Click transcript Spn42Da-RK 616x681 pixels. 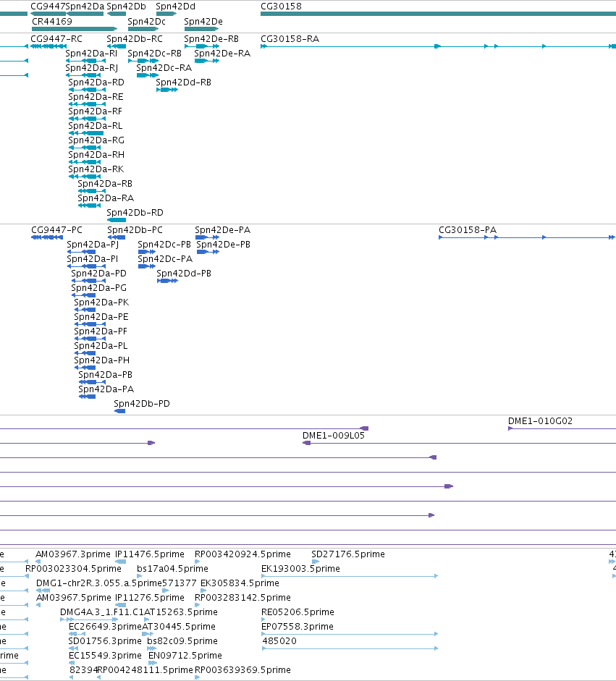click(96, 169)
